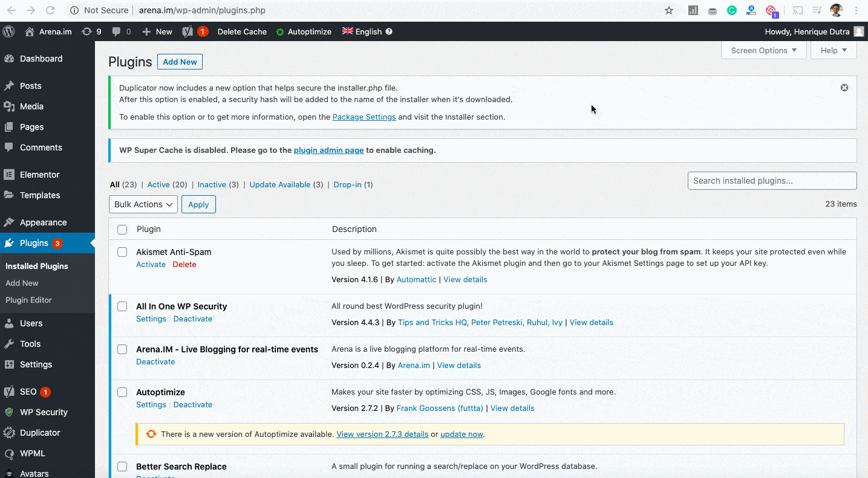The image size is (868, 478).
Task: Click the Add New button beside Plugins
Action: point(180,62)
